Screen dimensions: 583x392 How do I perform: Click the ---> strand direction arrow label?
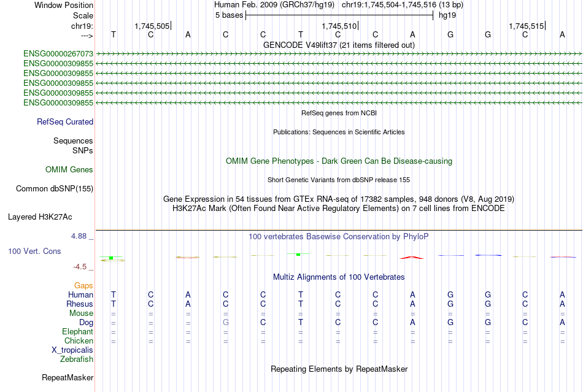(87, 36)
